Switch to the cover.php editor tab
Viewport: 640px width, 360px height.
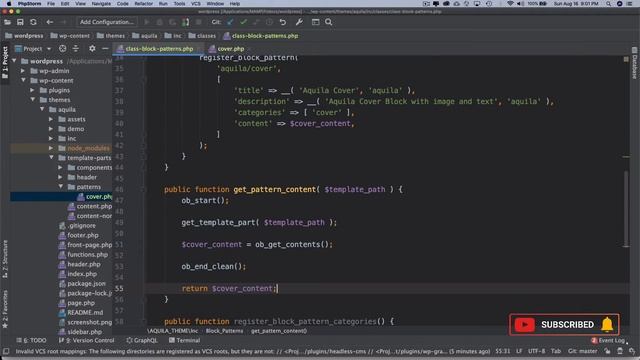231,49
